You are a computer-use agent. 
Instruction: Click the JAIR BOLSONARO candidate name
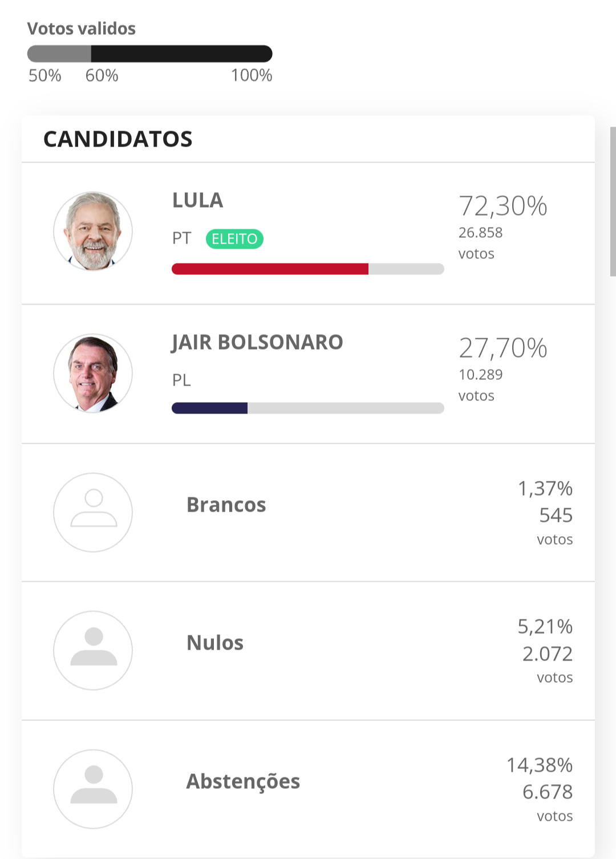pos(257,342)
